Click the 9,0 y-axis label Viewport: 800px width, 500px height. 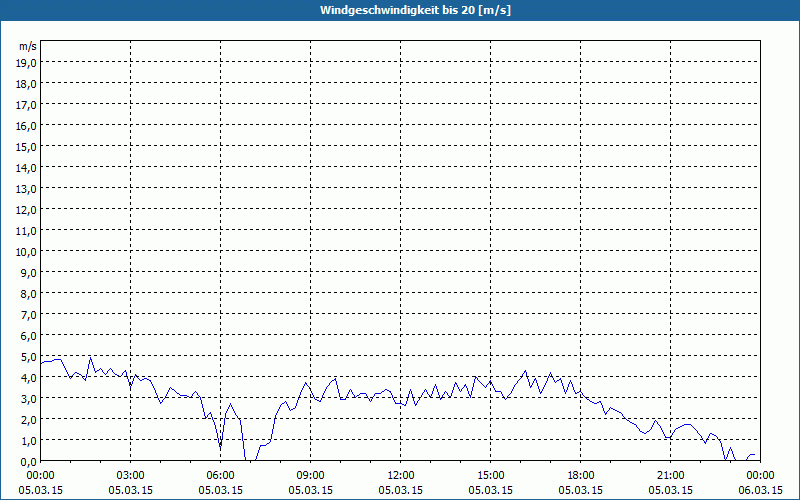(29, 272)
